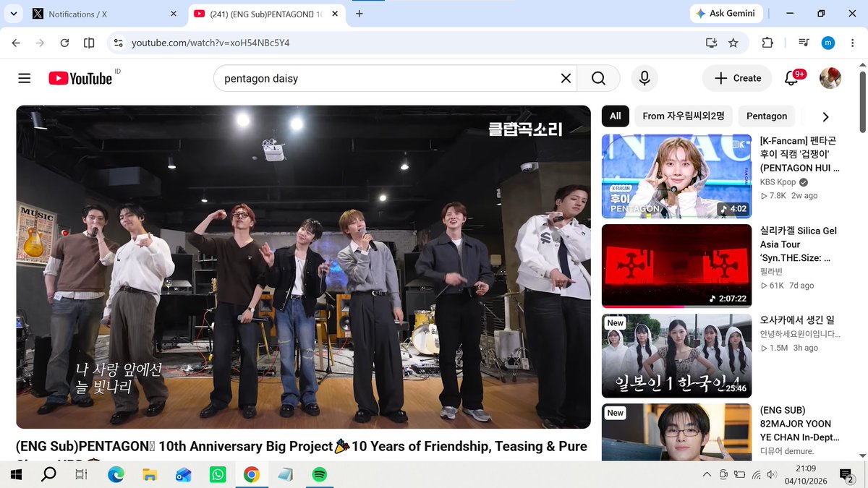
Task: Open the '오사카에서 생긴 일' video title
Action: (798, 320)
